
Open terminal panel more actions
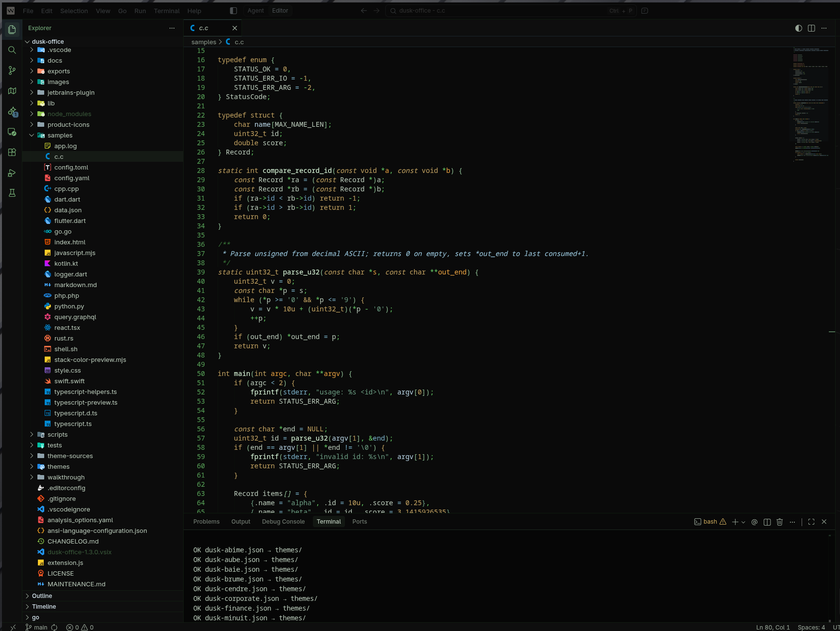coord(792,522)
